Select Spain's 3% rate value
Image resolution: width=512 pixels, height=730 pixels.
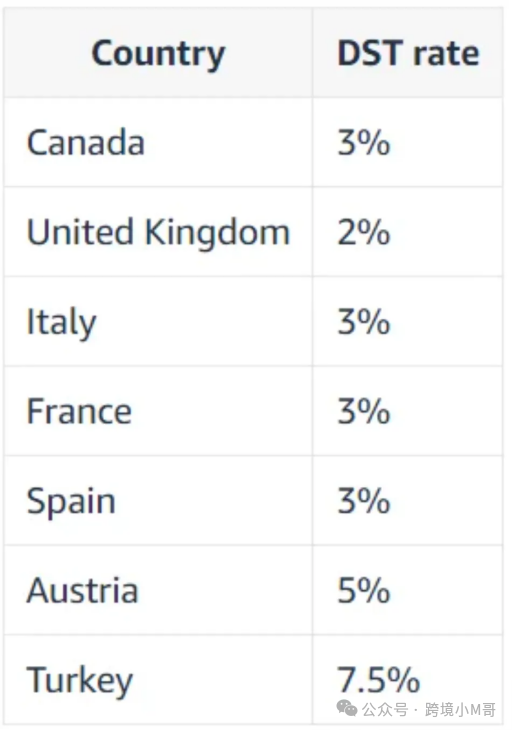pyautogui.click(x=364, y=501)
